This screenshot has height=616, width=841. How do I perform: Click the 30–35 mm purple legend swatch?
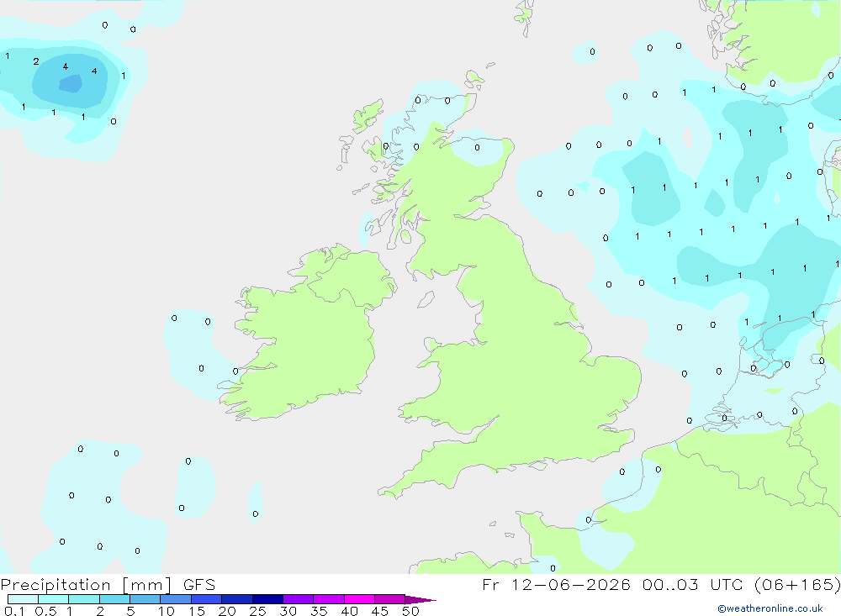[299, 599]
